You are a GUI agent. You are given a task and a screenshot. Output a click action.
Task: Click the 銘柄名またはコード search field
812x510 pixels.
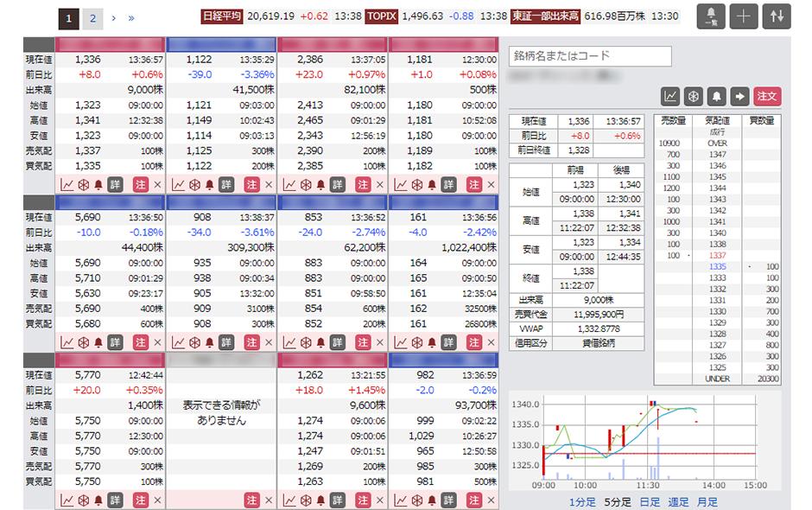tap(590, 56)
